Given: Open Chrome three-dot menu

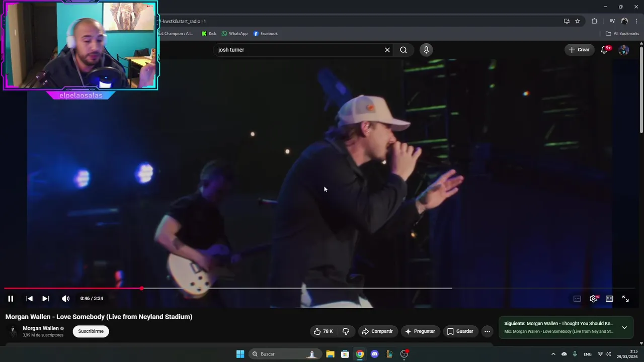Looking at the screenshot, I should coord(636,21).
